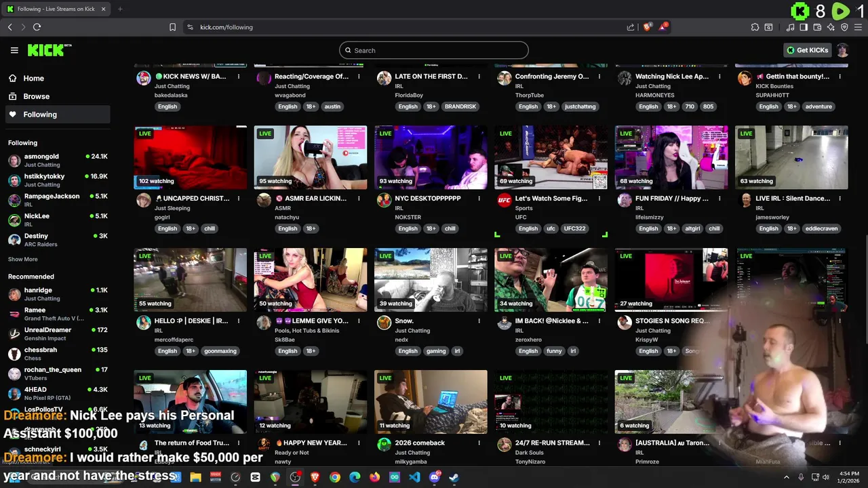Screen dimensions: 868x488
Task: Open options menu for UNCAPPED CHRIST... stream
Action: tap(239, 199)
